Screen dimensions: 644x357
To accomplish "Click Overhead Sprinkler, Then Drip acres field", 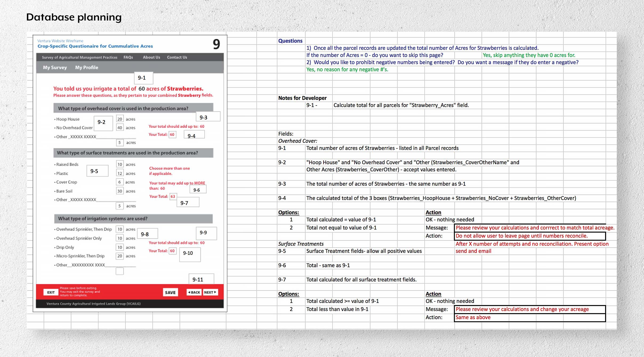I will [120, 229].
